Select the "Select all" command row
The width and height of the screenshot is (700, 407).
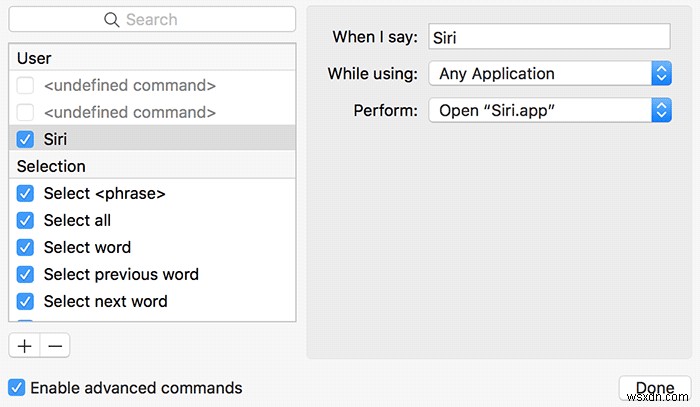(152, 220)
